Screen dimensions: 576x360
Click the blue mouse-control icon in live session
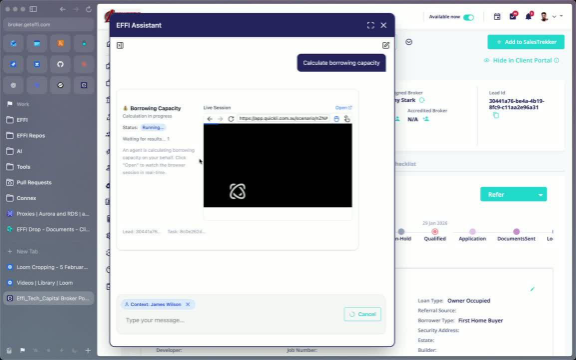point(336,119)
